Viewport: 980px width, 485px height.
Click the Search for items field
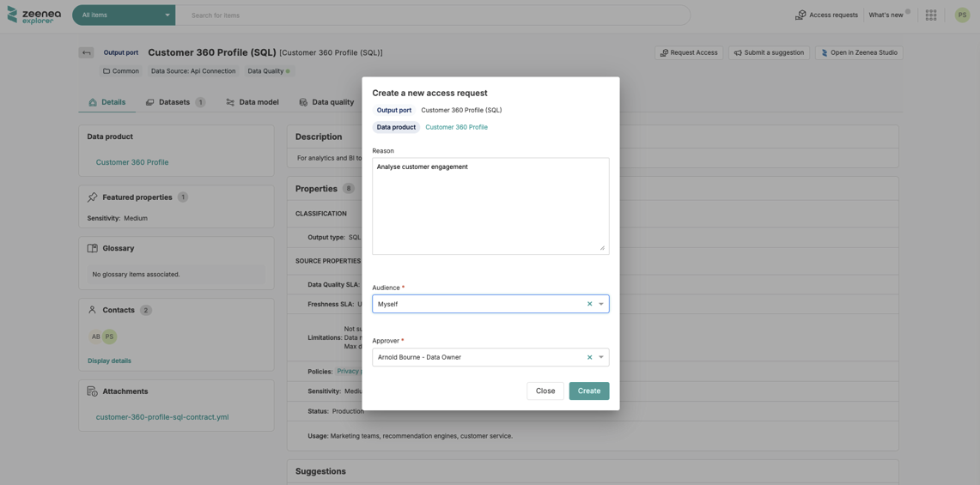click(x=429, y=15)
